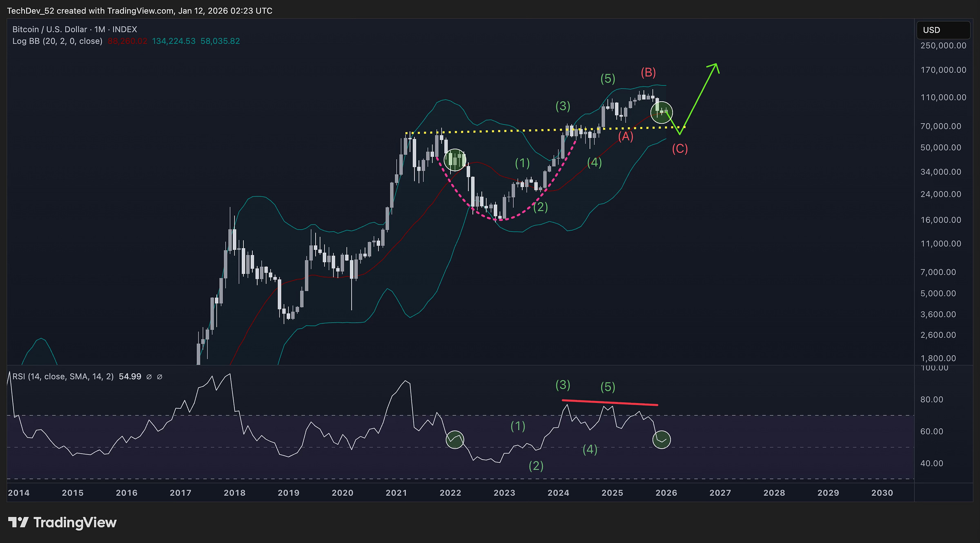This screenshot has height=543, width=980.
Task: Click second null-value symbol beside RSI 54.99
Action: 160,377
